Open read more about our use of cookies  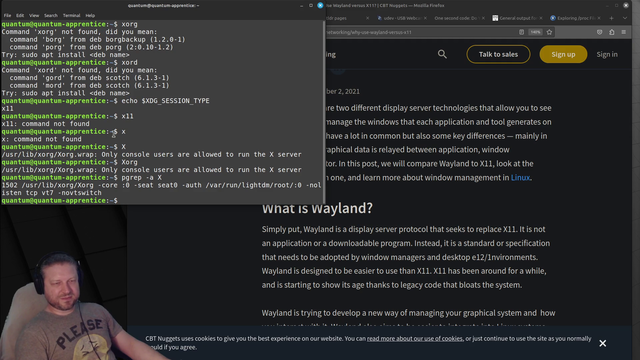coord(415,338)
